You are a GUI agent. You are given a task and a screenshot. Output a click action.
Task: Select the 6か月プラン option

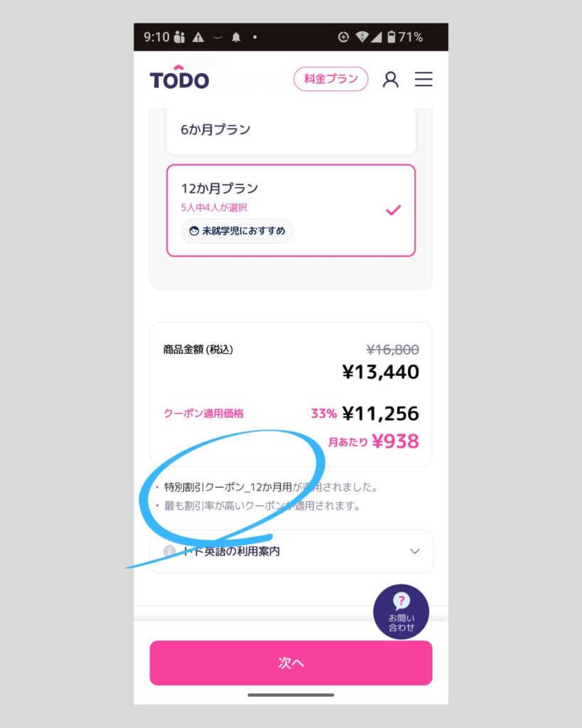click(291, 130)
